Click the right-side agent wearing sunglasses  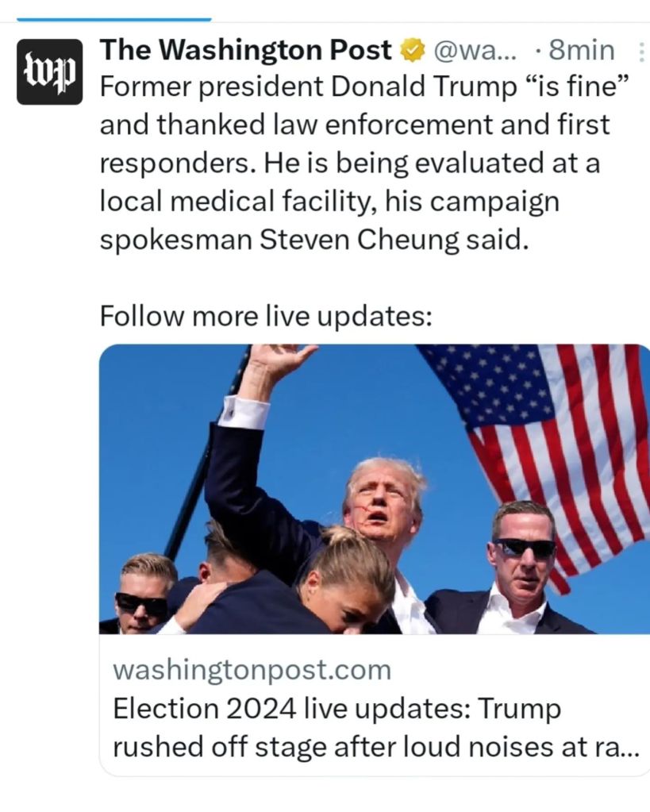[x=523, y=567]
